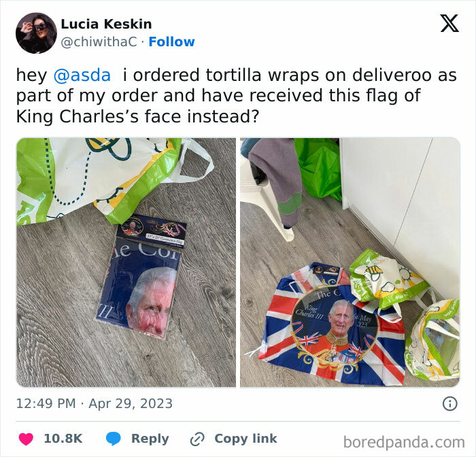Click the Lucia Keskin display name

tap(106, 24)
